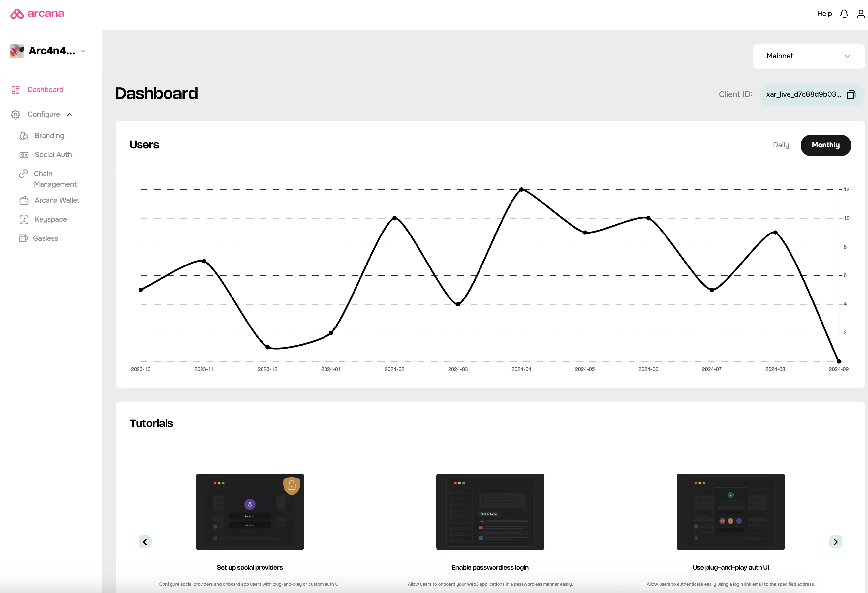Go to previous tutorial with left arrow

[145, 542]
